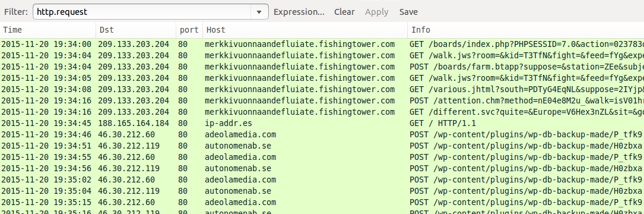Sort by the Info column header
This screenshot has width=644, height=214.
(526, 30)
